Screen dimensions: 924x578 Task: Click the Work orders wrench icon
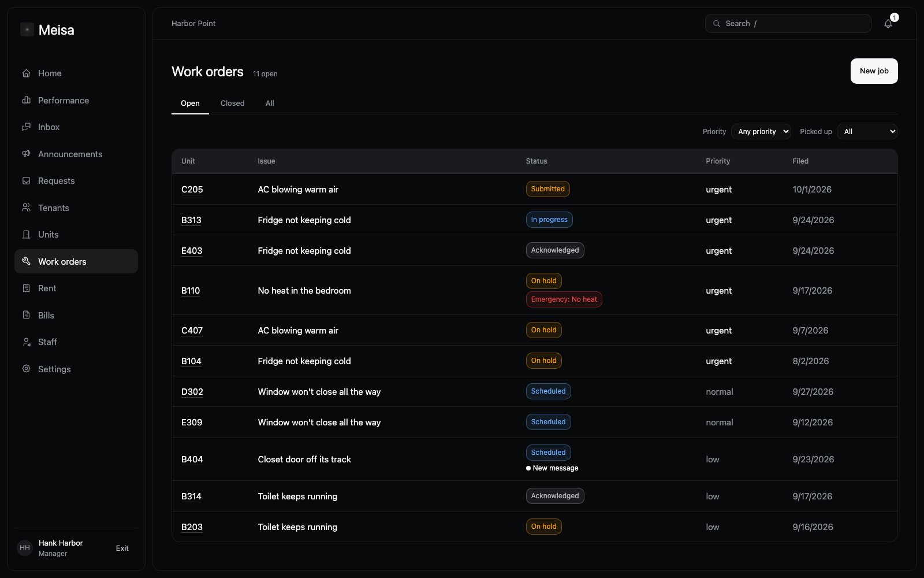(26, 261)
